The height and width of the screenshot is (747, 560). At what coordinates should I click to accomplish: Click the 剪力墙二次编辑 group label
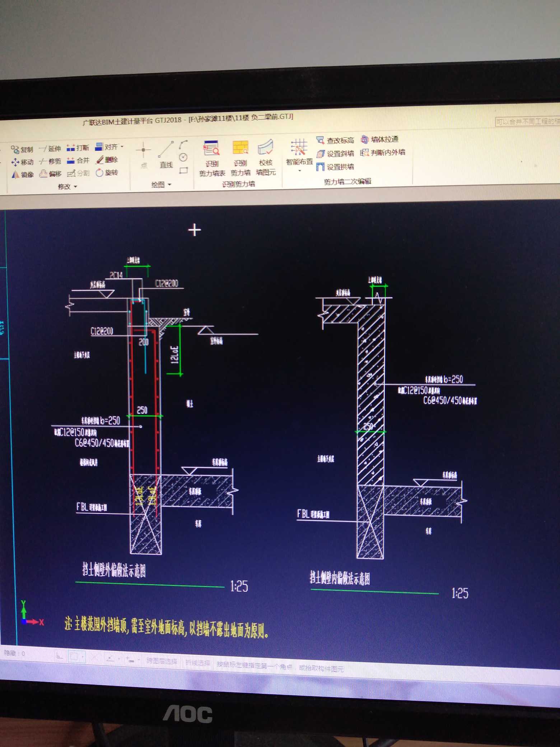pyautogui.click(x=347, y=182)
